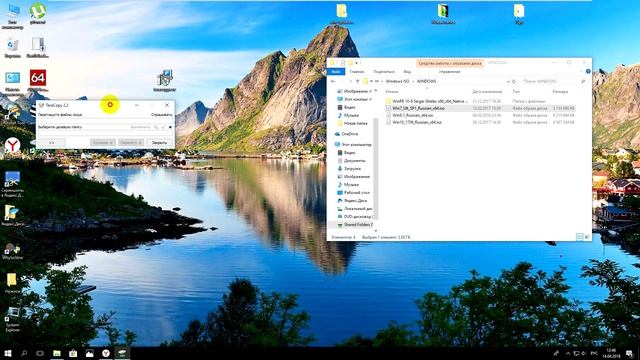Click the black stop square in TeraCopy

click(x=170, y=127)
